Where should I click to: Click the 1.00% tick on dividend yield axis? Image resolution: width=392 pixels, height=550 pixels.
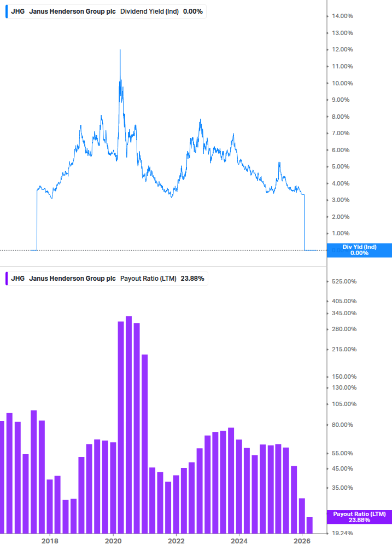click(341, 233)
